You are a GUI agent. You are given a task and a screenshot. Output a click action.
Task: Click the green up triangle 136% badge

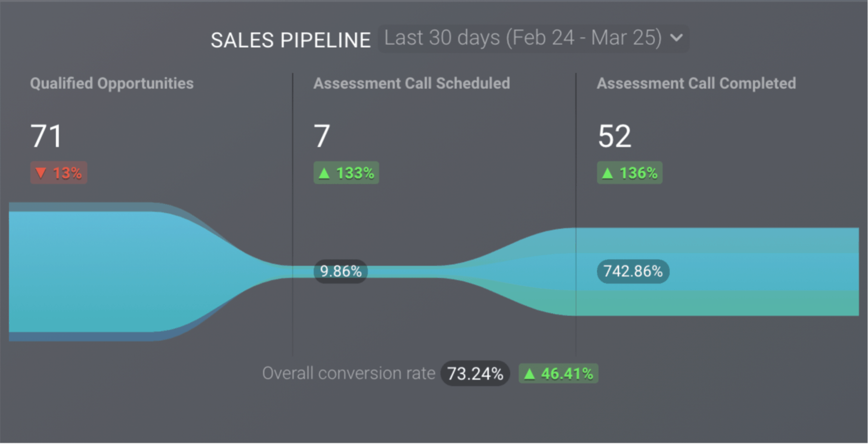(x=630, y=173)
